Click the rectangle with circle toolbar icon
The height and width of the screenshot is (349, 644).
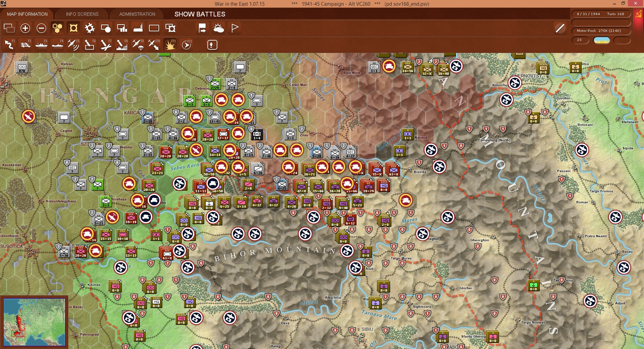[106, 28]
